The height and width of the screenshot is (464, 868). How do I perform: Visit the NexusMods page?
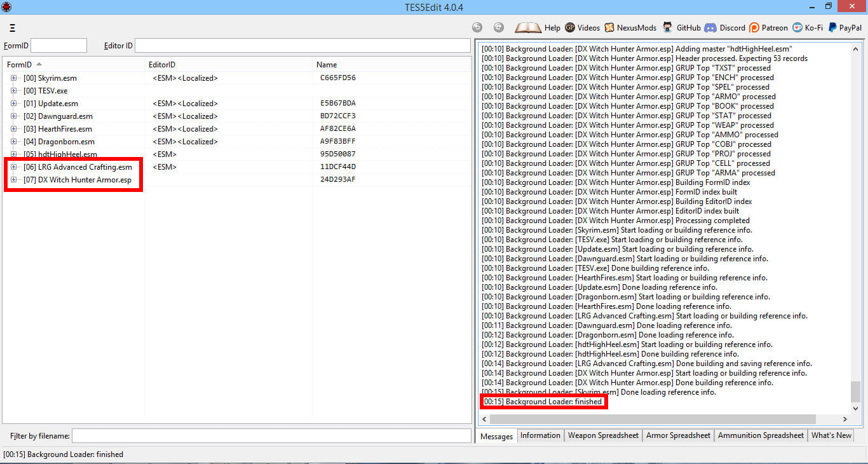[x=631, y=27]
